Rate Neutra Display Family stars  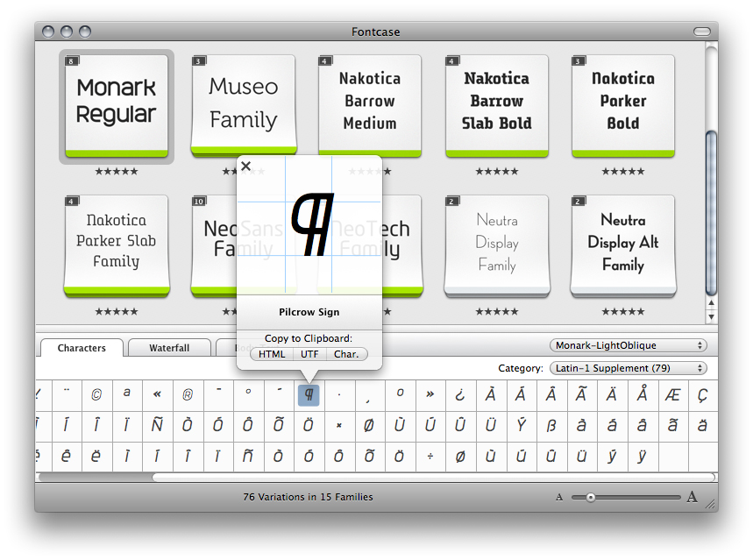[x=496, y=312]
